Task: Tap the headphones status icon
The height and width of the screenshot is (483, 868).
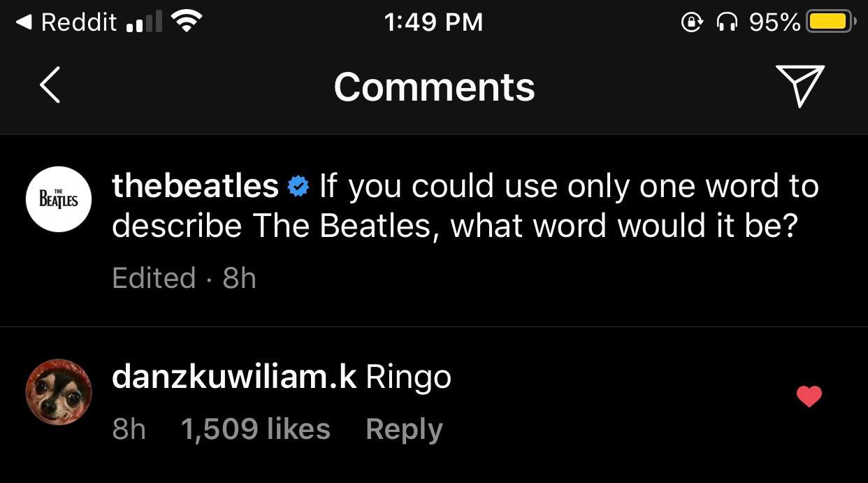Action: pos(727,22)
